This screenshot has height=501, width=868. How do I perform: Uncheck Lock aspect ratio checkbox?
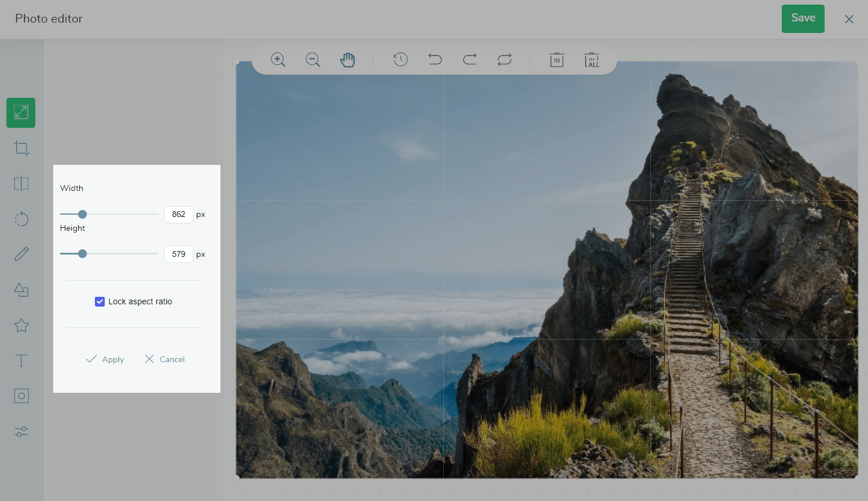pyautogui.click(x=100, y=301)
